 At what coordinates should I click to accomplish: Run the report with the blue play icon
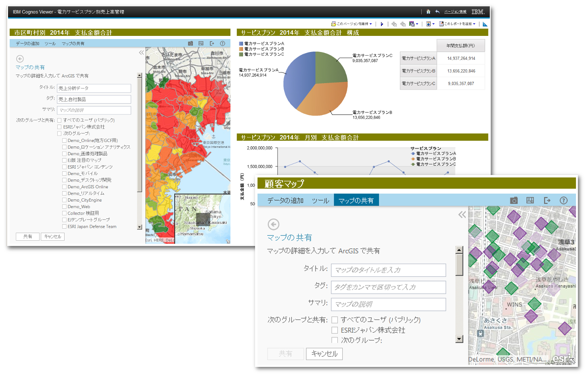[x=382, y=24]
